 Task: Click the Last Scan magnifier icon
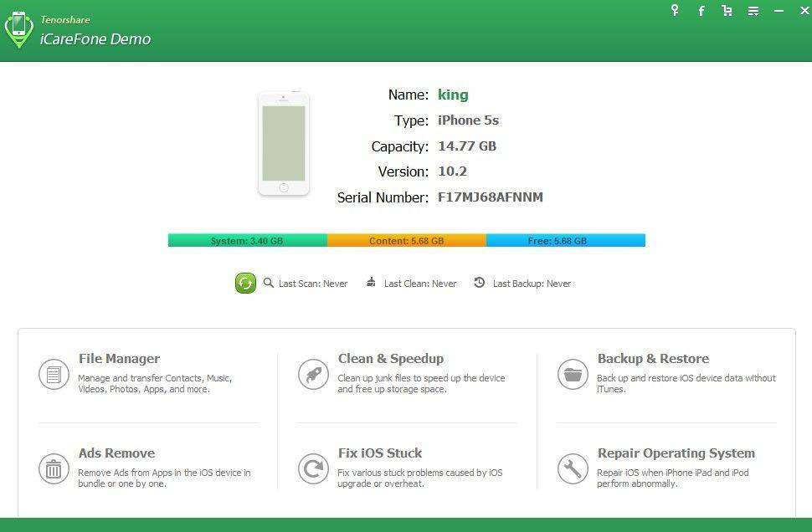click(x=268, y=283)
